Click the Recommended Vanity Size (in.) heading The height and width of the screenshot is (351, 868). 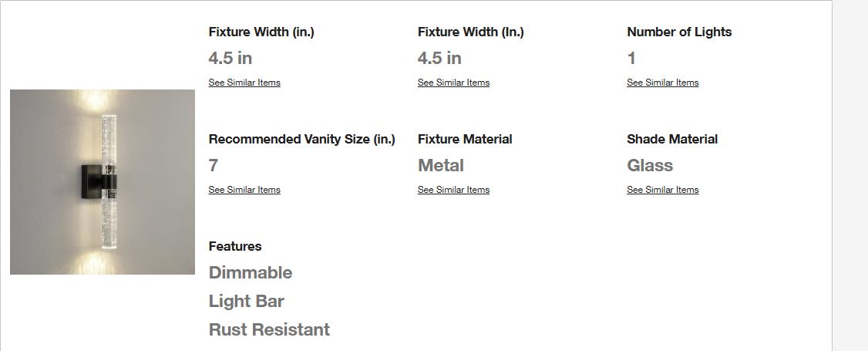(x=301, y=140)
